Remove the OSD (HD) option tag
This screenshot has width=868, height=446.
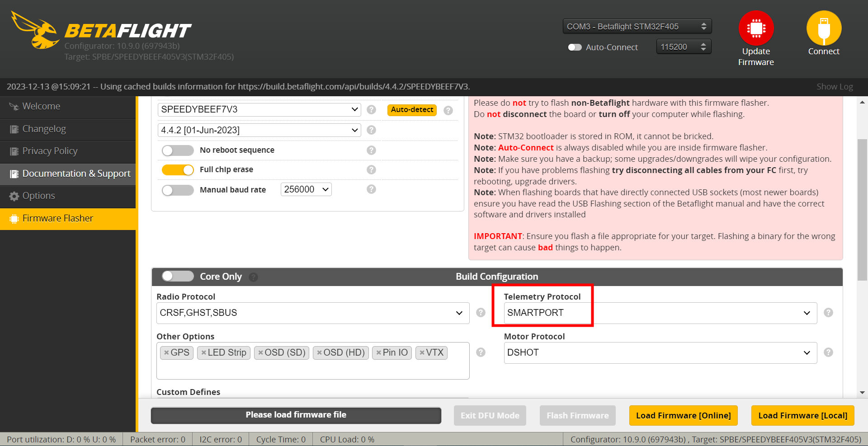point(319,353)
